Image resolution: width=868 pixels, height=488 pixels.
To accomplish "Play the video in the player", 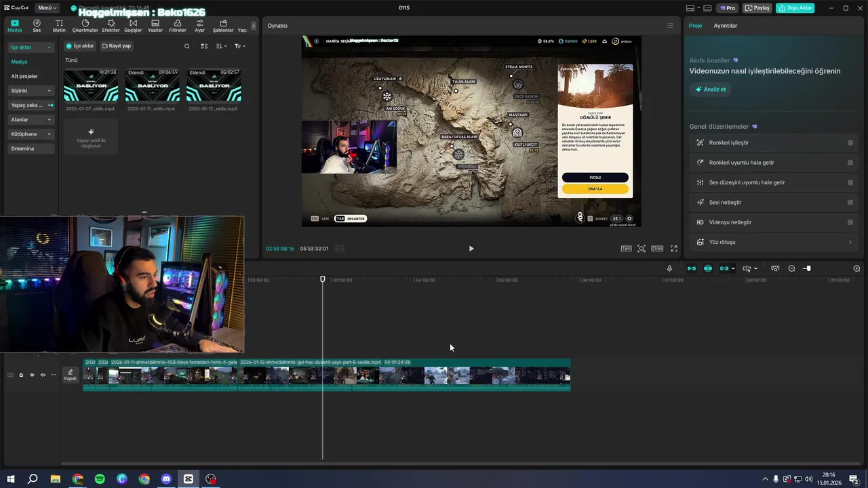I will click(x=471, y=249).
